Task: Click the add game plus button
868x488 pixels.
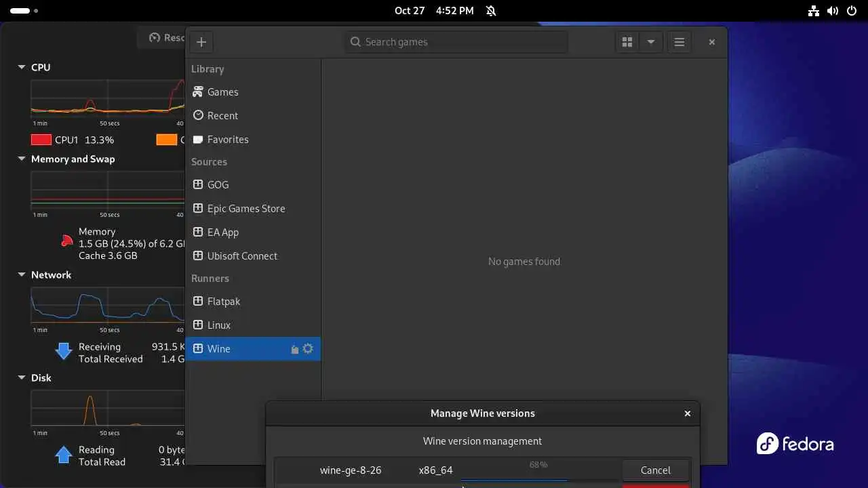Action: pyautogui.click(x=201, y=42)
